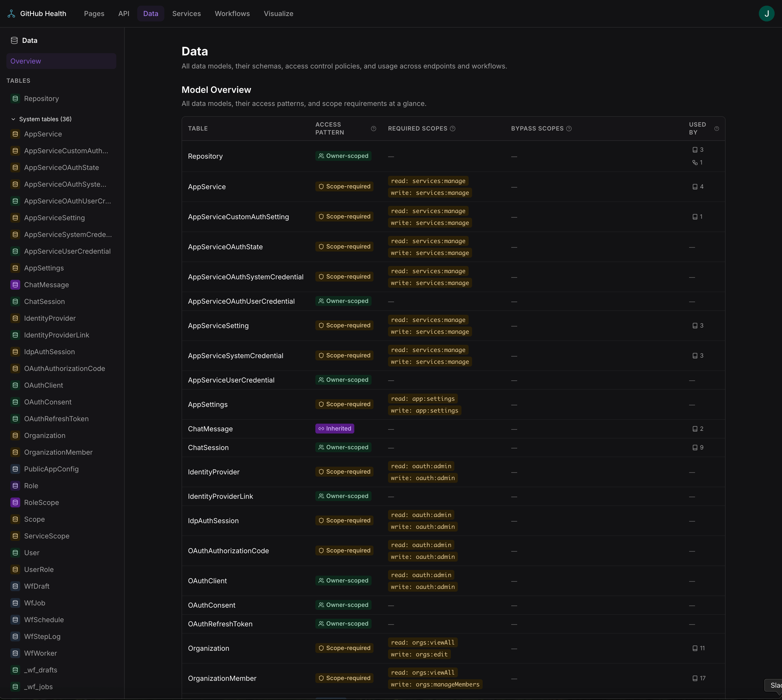782x700 pixels.
Task: Open the Workflows tab
Action: pos(232,14)
